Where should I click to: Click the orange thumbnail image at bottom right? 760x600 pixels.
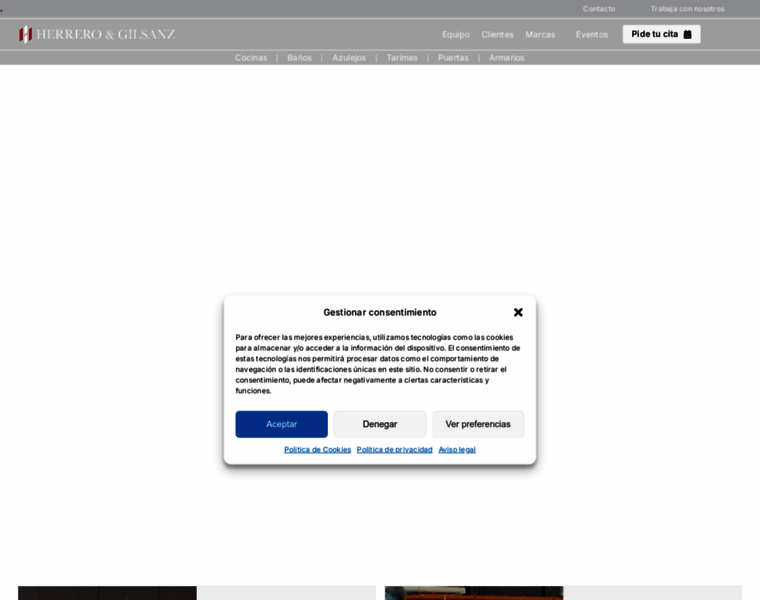474,593
